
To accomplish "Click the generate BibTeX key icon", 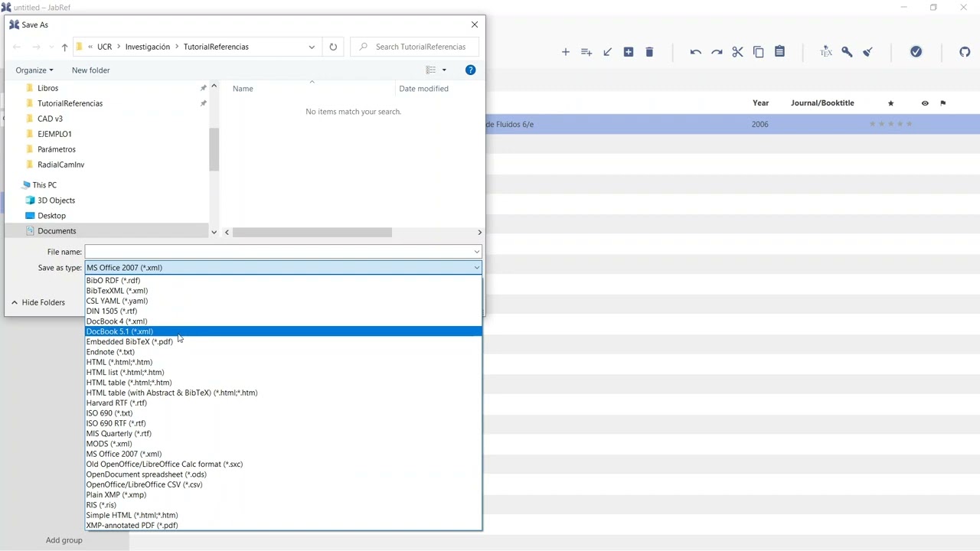I will (x=847, y=52).
